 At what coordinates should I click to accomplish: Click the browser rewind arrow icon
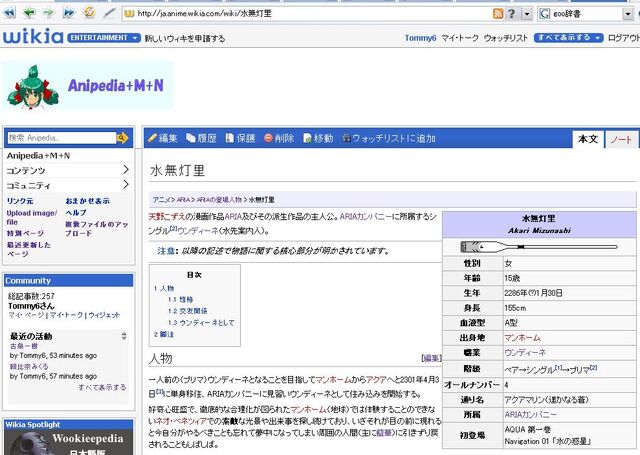coord(9,13)
